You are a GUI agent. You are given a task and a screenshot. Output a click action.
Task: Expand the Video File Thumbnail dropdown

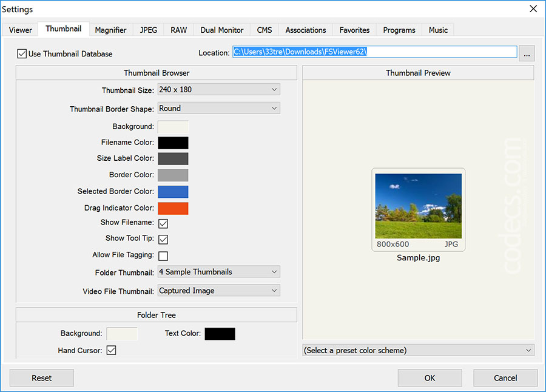click(218, 290)
